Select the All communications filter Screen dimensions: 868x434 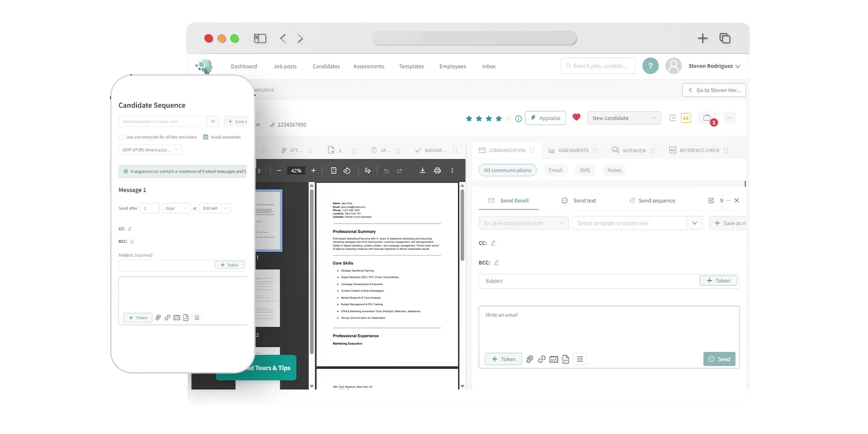pos(507,170)
